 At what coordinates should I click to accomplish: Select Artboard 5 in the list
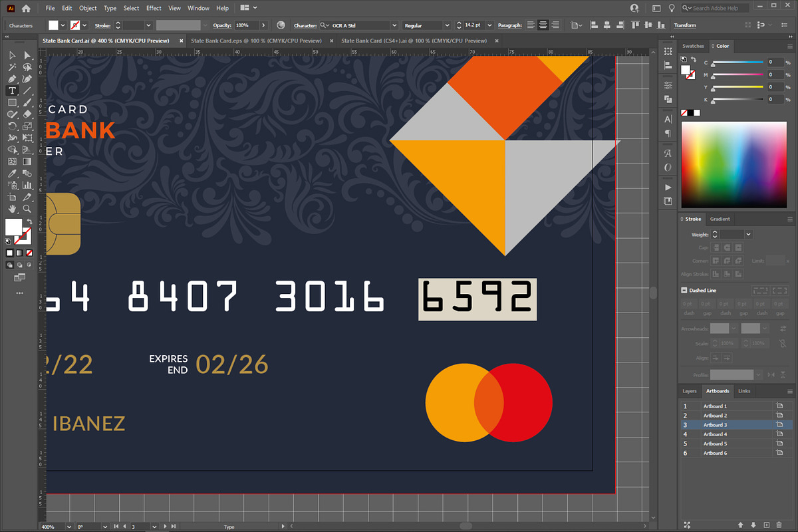point(736,444)
